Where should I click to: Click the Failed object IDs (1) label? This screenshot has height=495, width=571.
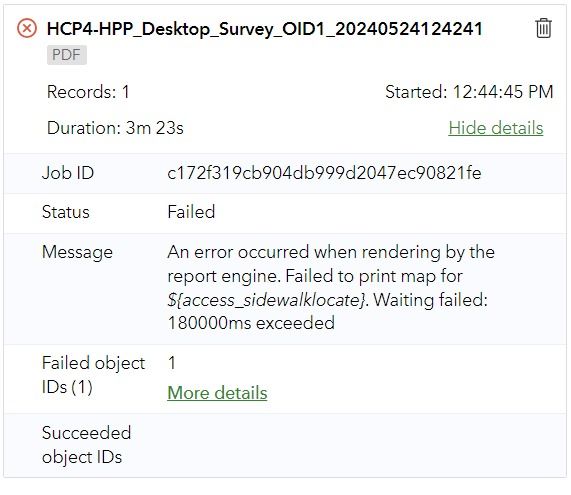click(93, 375)
